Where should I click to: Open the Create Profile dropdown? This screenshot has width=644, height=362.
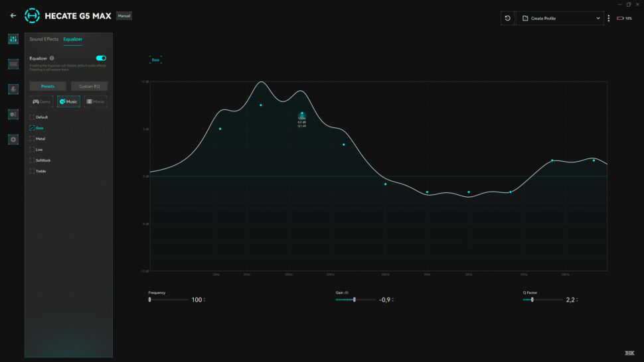coord(560,18)
